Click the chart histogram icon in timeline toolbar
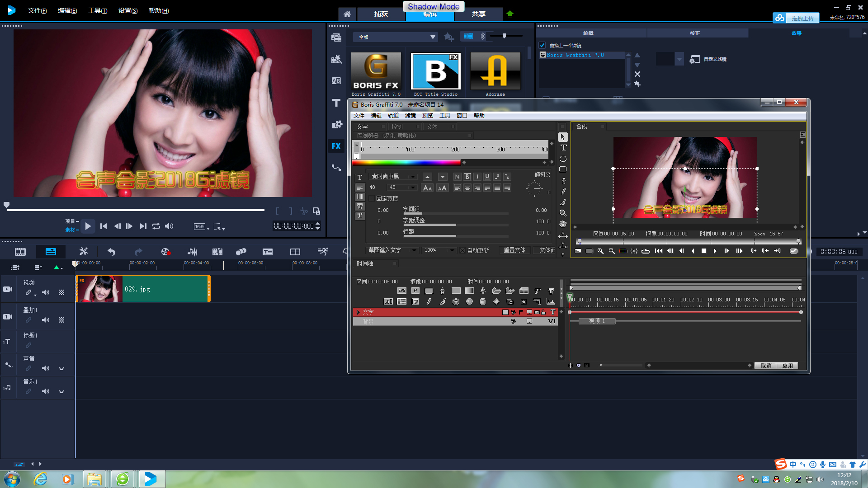Image resolution: width=868 pixels, height=488 pixels. point(551,301)
